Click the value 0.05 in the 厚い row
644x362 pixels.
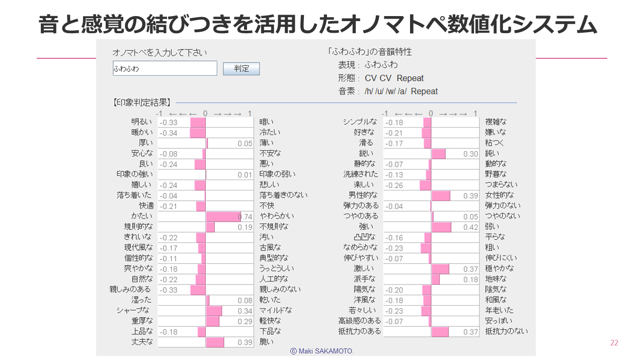[x=245, y=144]
